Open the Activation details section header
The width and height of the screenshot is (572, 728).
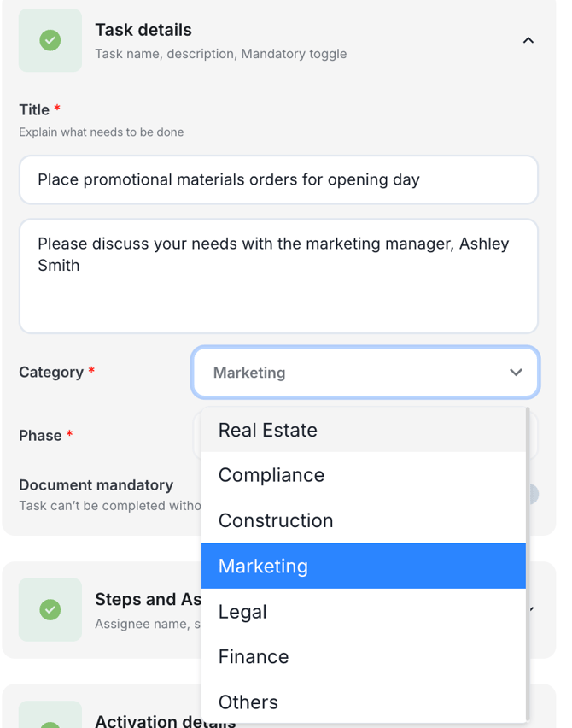[164, 720]
